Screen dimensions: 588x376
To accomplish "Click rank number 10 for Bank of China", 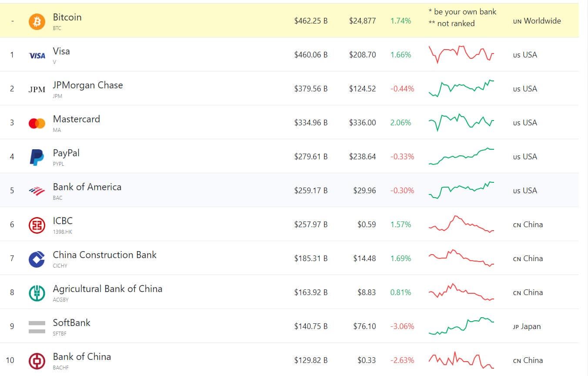I will click(10, 360).
